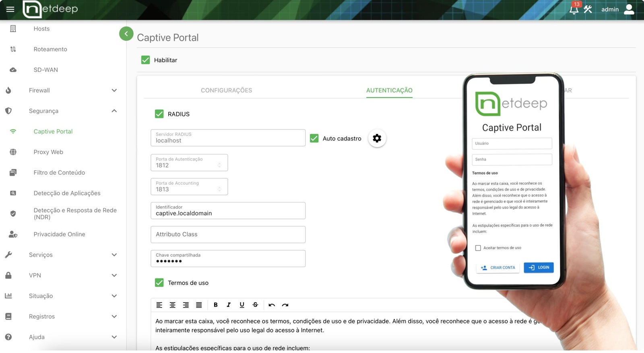Click the Ajuda question mark icon
The height and width of the screenshot is (353, 644).
[8, 337]
